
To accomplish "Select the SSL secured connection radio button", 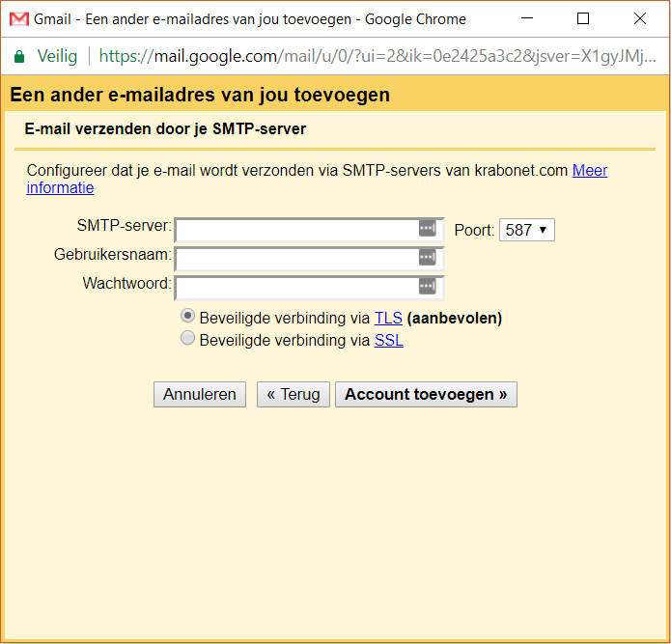I will pos(188,339).
